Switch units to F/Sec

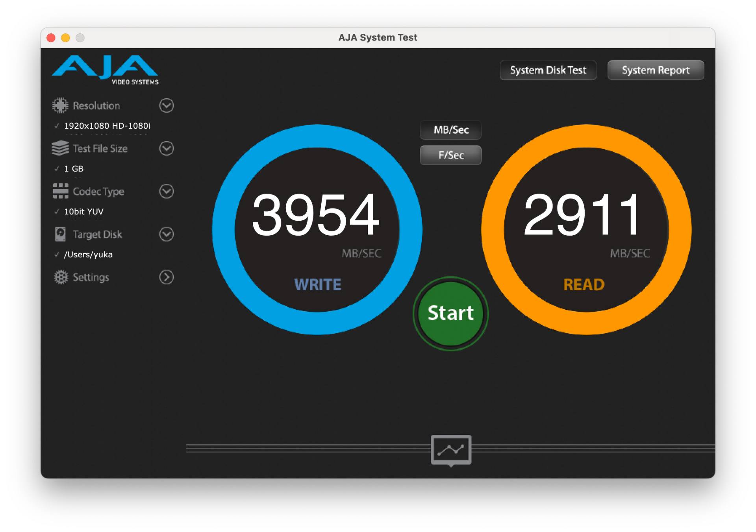click(451, 155)
